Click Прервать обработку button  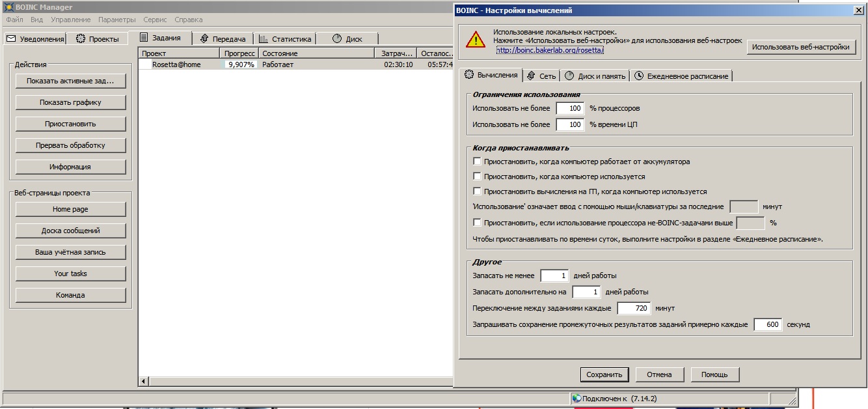(70, 145)
